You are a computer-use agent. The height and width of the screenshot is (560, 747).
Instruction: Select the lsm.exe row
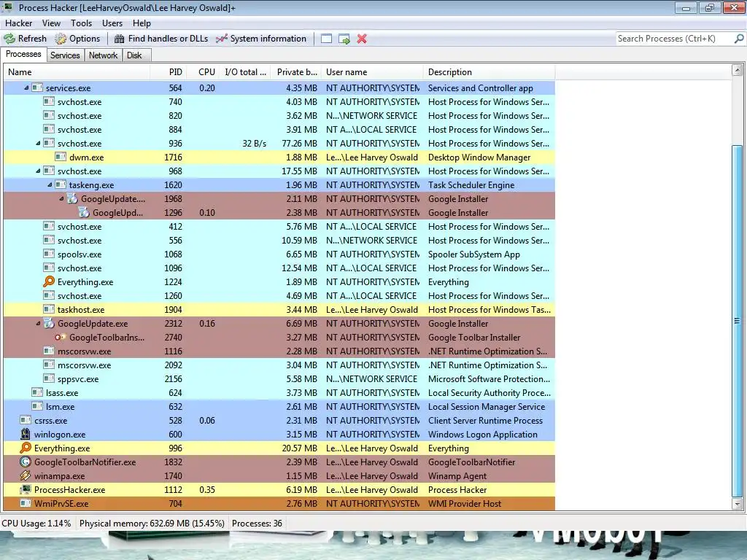[279, 406]
